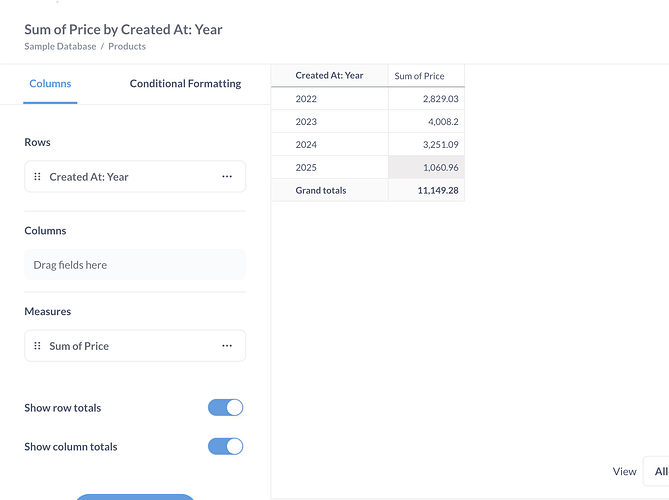Toggle Show row totals off
Screen dimensions: 669x500
[225, 408]
